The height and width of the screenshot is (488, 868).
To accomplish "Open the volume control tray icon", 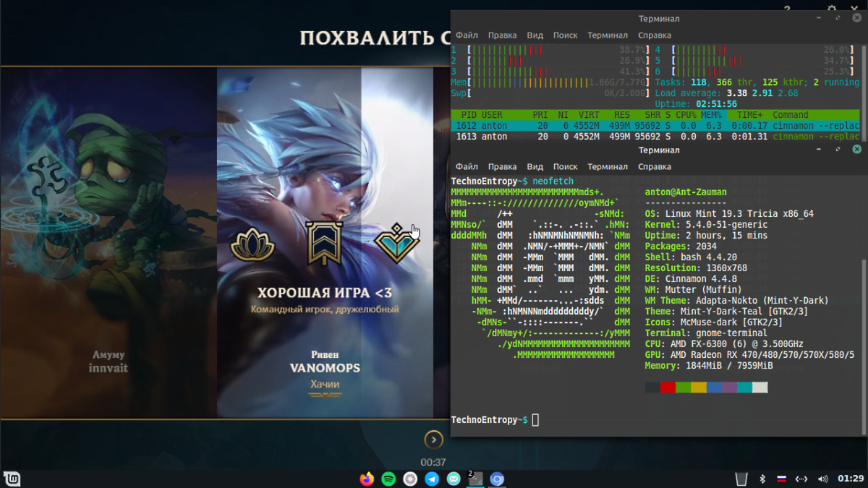I will coord(822,479).
